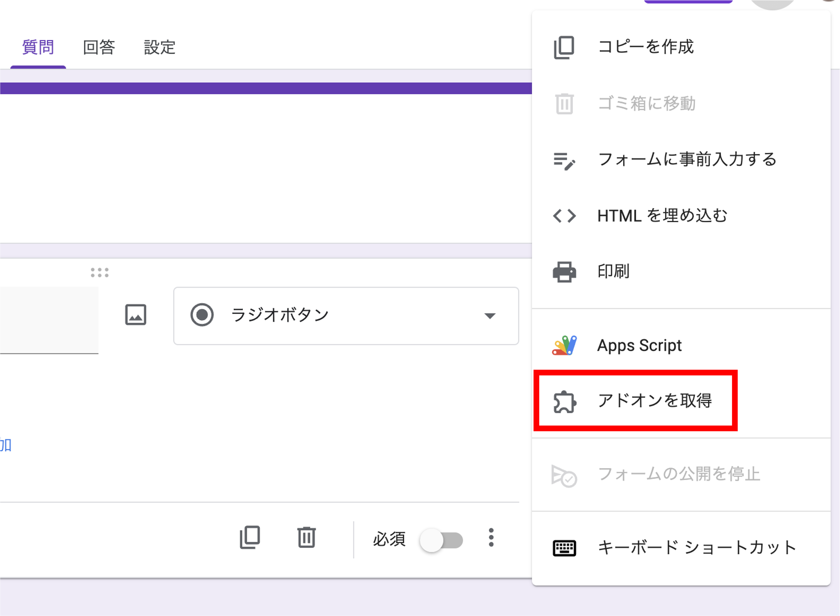Screen dimensions: 840x616
Task: Open the three-dot menu for more question options
Action: click(492, 538)
